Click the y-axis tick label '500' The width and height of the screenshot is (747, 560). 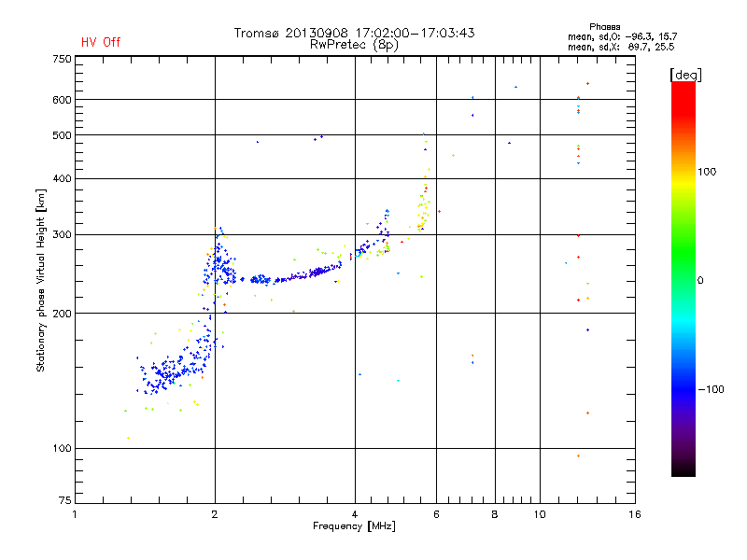tap(62, 135)
